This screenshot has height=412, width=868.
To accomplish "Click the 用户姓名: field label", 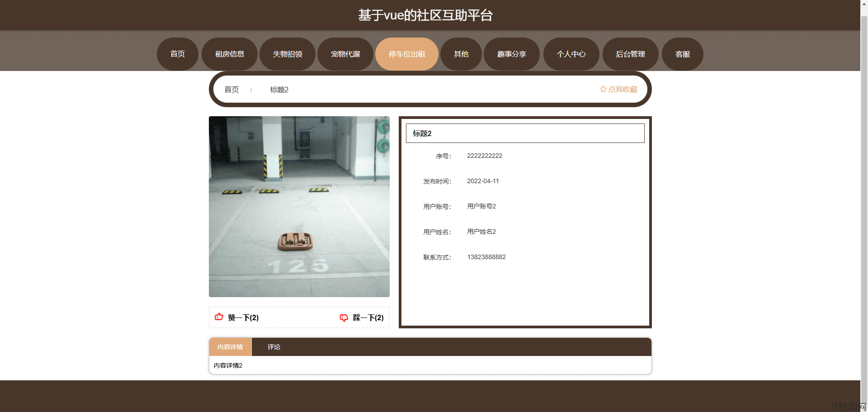I will pyautogui.click(x=437, y=232).
